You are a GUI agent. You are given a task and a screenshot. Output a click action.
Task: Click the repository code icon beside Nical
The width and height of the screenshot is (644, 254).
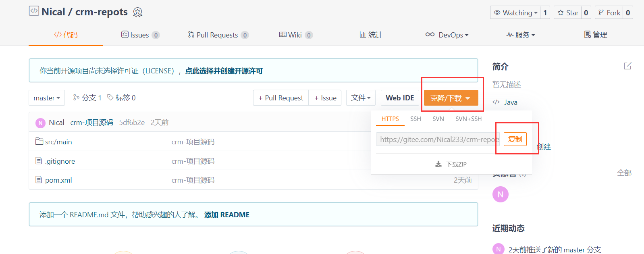click(x=34, y=11)
